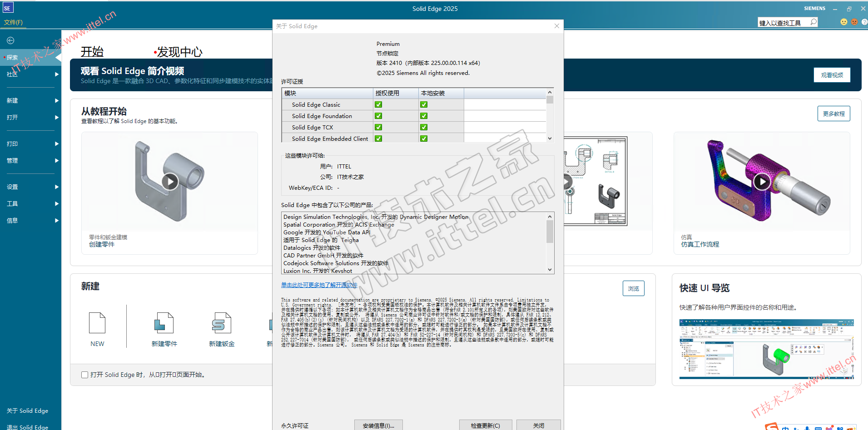
Task: Click the NEW blank document icon
Action: click(x=97, y=323)
